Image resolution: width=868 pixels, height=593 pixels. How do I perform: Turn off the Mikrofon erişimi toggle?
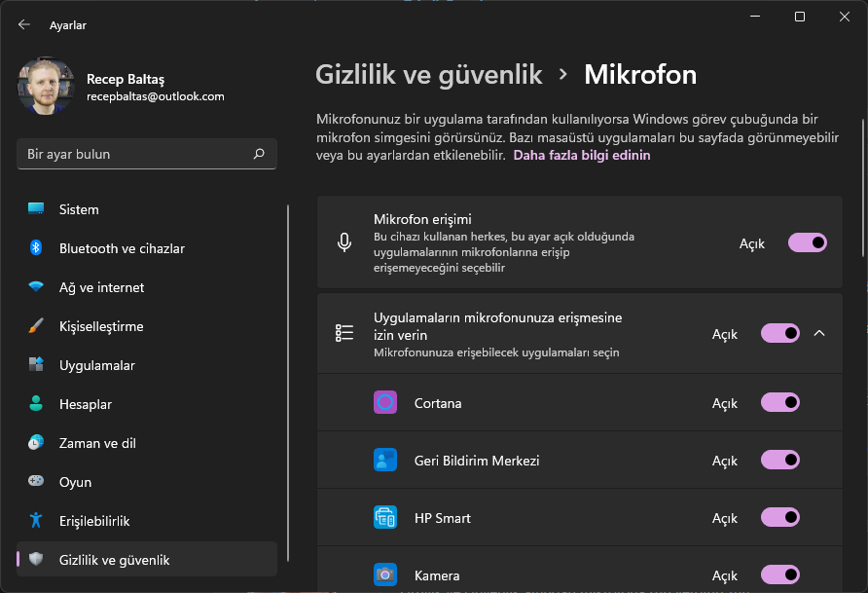[808, 242]
